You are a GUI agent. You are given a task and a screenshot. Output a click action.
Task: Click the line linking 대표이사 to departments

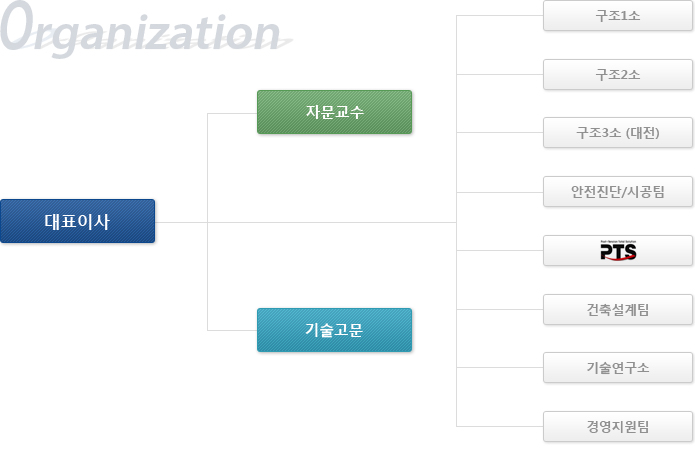[x=306, y=223]
